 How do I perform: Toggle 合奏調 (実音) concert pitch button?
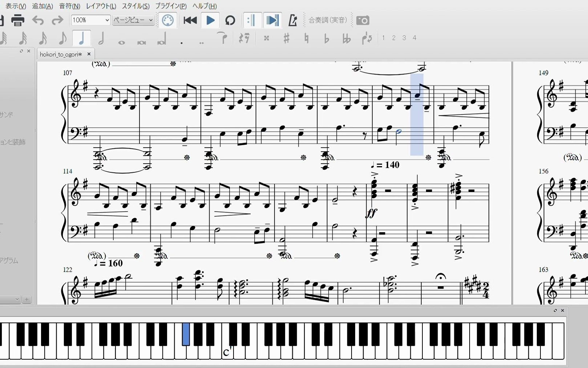coord(328,20)
